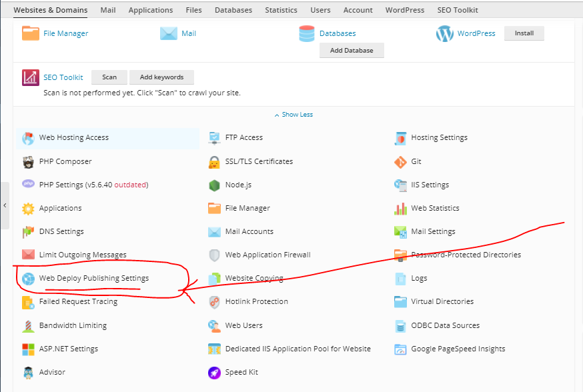Start an SEO Scan
Screen dimensions: 583x392
109,77
